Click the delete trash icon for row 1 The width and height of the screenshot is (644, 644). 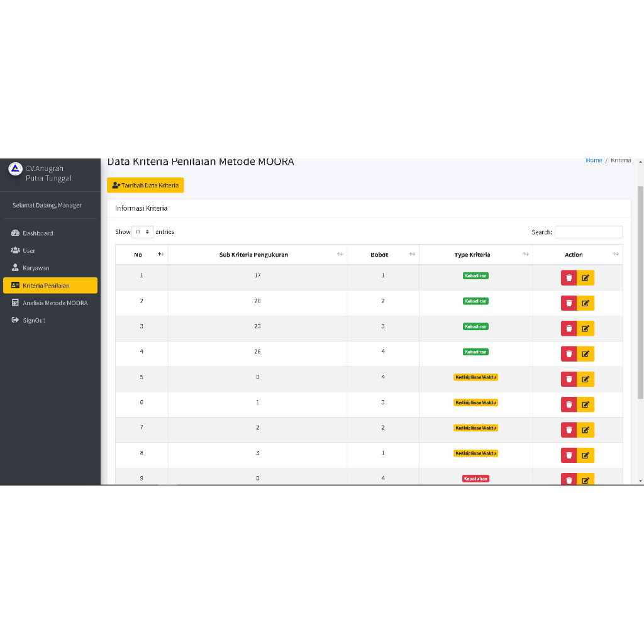click(569, 278)
